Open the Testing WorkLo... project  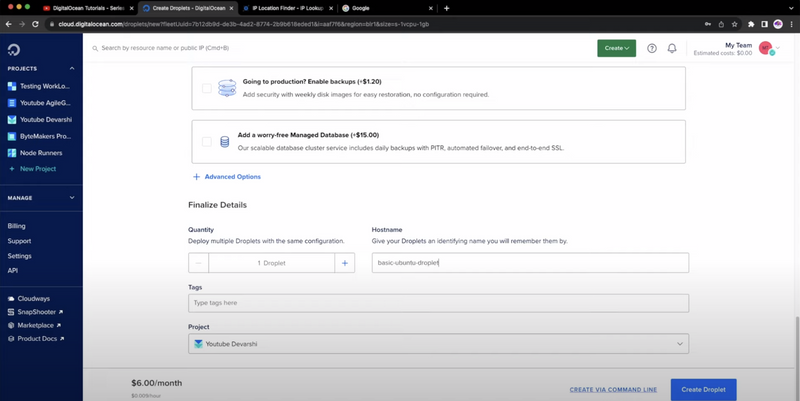(x=40, y=86)
